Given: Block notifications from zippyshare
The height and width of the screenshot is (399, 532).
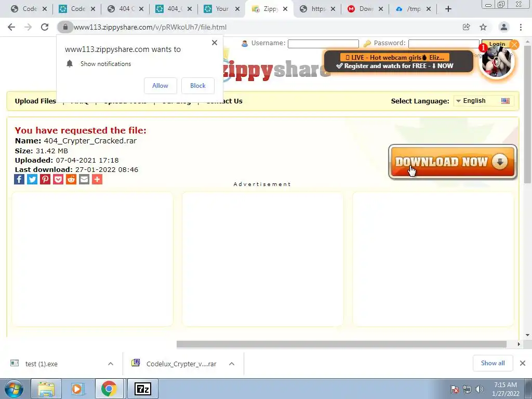Looking at the screenshot, I should click(x=198, y=86).
